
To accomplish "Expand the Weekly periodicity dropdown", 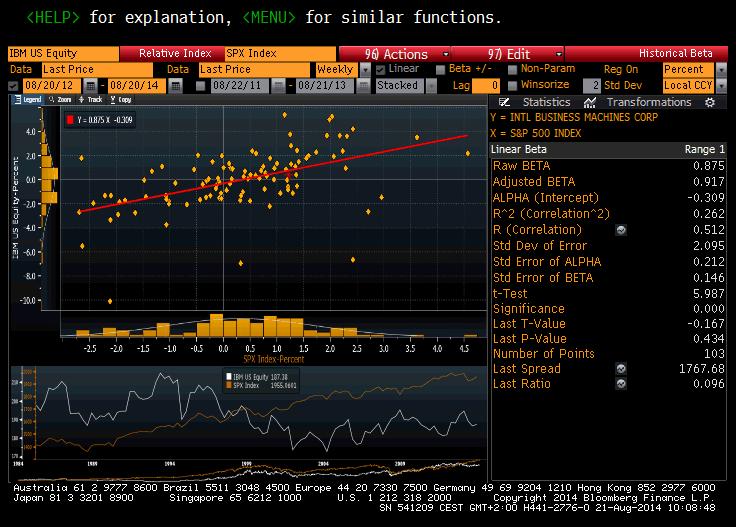I will click(x=365, y=70).
